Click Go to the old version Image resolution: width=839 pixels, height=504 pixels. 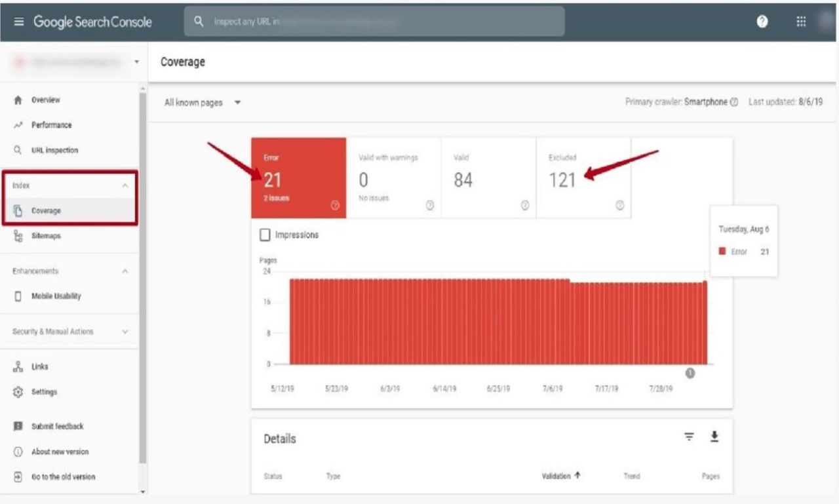coord(63,477)
